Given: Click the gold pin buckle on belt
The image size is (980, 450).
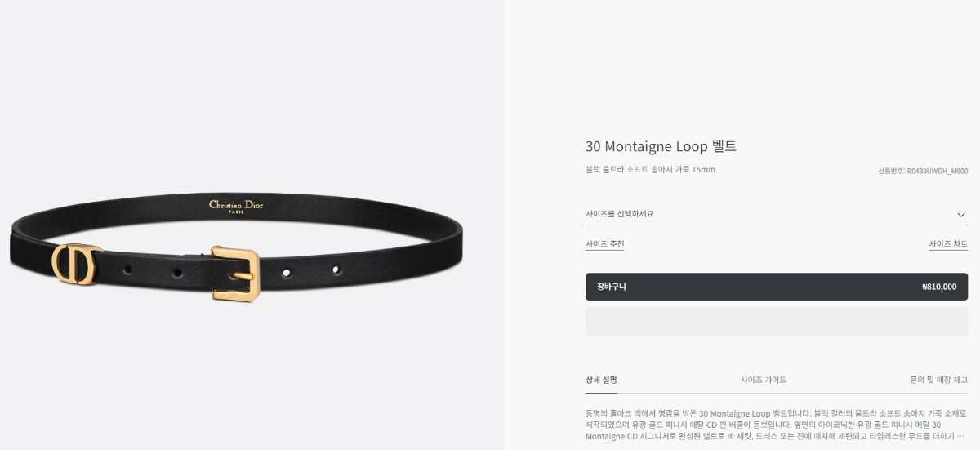Looking at the screenshot, I should point(235,274).
